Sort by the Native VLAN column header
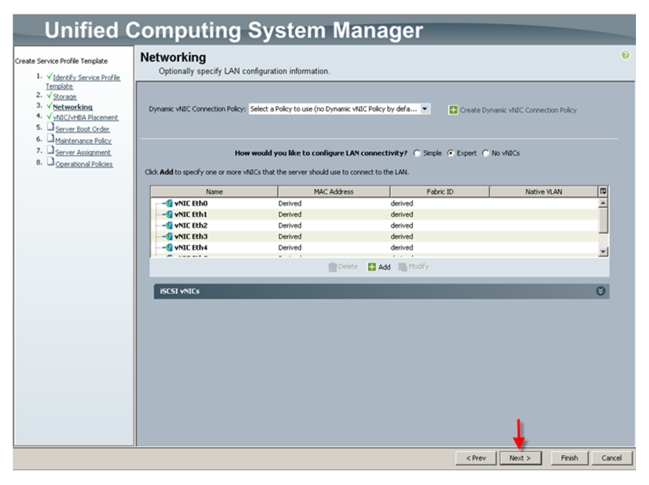649x485 pixels. (x=543, y=192)
